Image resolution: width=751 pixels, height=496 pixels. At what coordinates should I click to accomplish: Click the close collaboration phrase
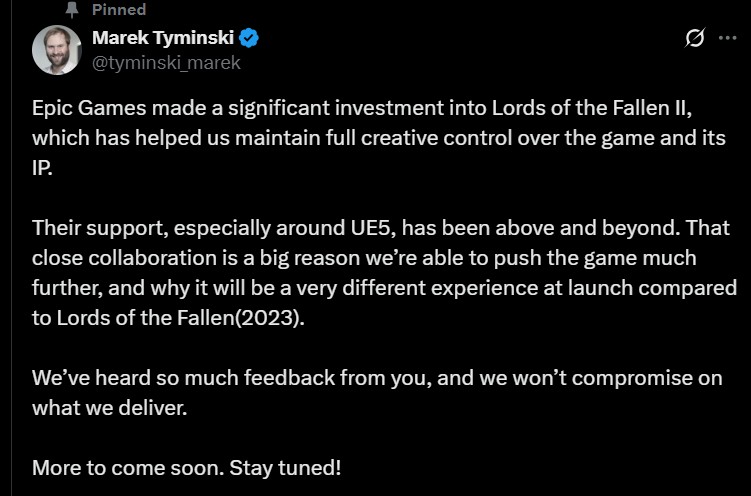pos(125,258)
